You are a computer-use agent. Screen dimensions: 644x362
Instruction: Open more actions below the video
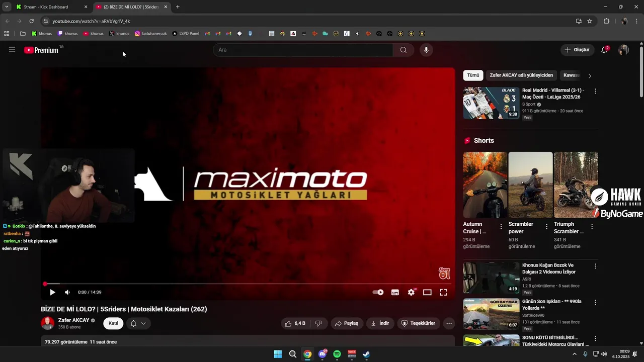(x=449, y=323)
